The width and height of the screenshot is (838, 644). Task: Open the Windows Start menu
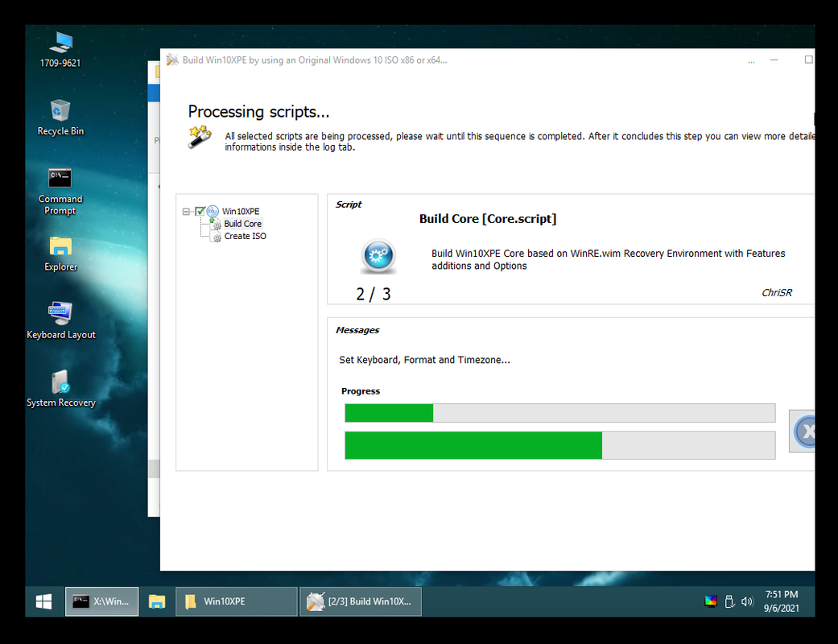click(43, 602)
